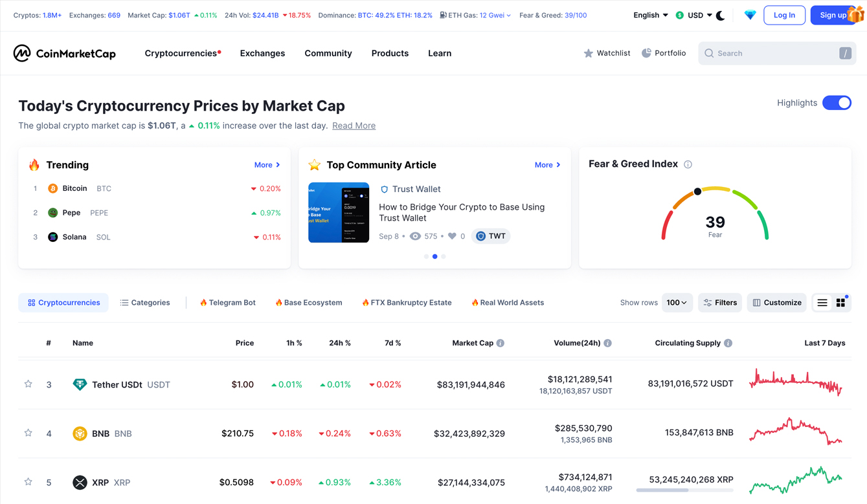Follow the Read More link
Viewport: 867px width, 504px height.
[354, 126]
